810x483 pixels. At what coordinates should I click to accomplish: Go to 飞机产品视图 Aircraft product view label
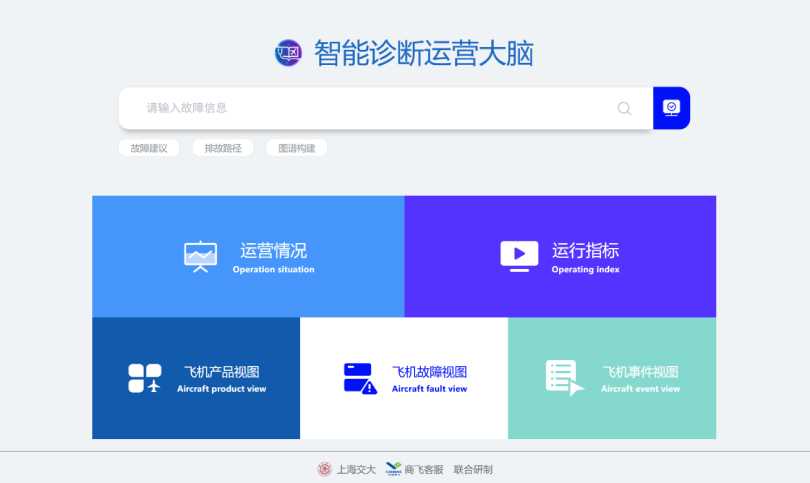[222, 378]
